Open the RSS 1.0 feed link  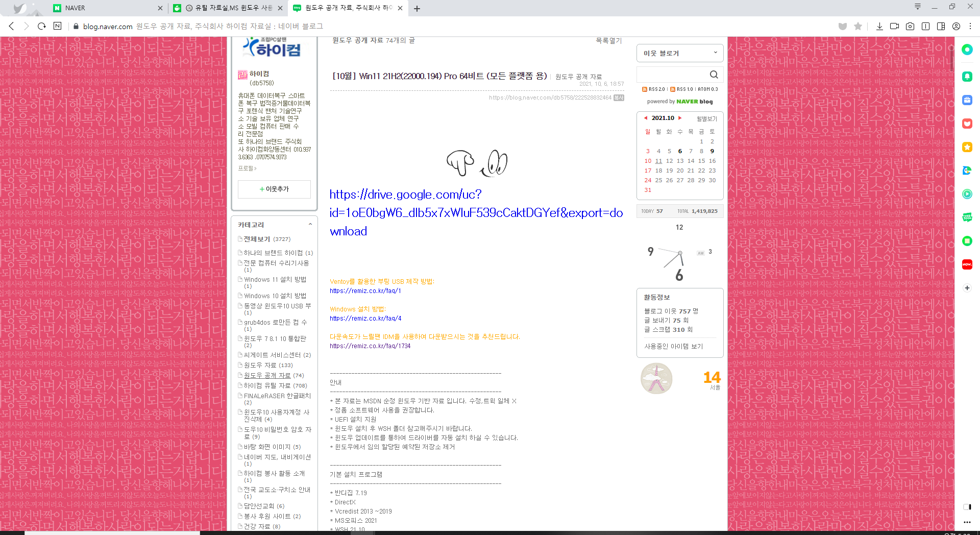[x=681, y=89]
